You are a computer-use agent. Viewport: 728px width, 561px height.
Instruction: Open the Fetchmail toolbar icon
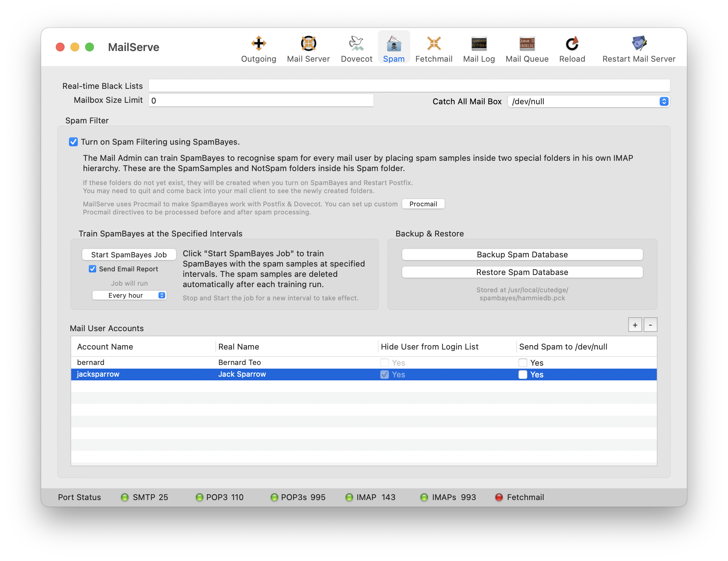(x=434, y=44)
